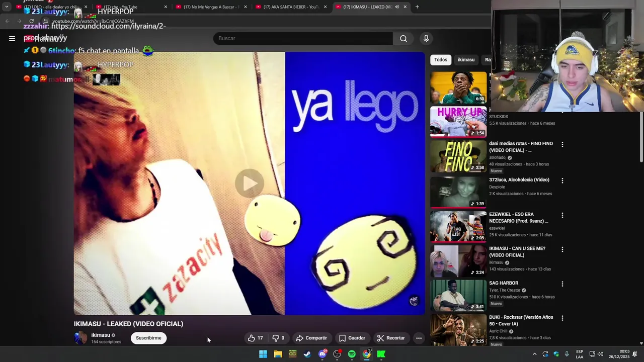Open Windows Start menu

point(263,354)
